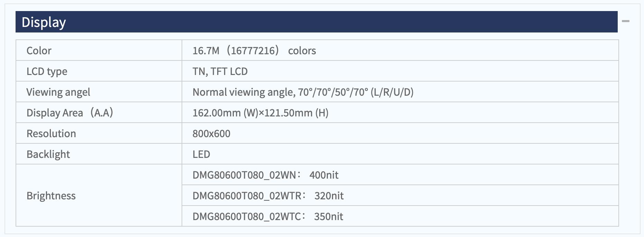Click the DMG80600T080_02WTR 320nit row

click(400, 196)
